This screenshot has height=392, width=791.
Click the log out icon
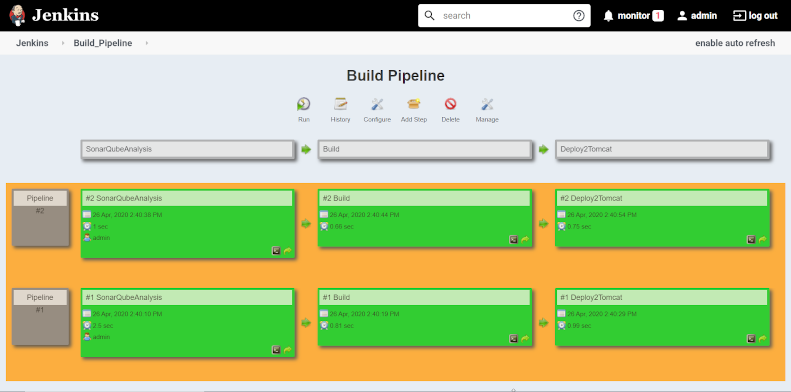(x=739, y=16)
